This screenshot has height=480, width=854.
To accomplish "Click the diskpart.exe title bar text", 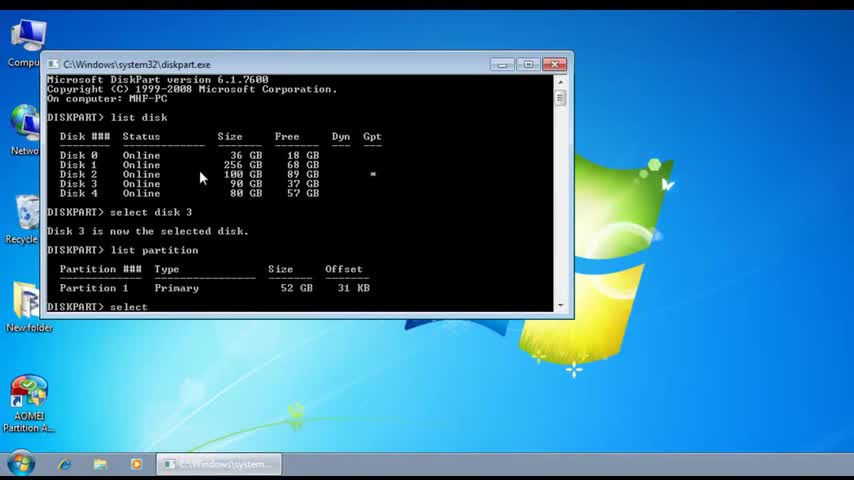I will coord(137,64).
